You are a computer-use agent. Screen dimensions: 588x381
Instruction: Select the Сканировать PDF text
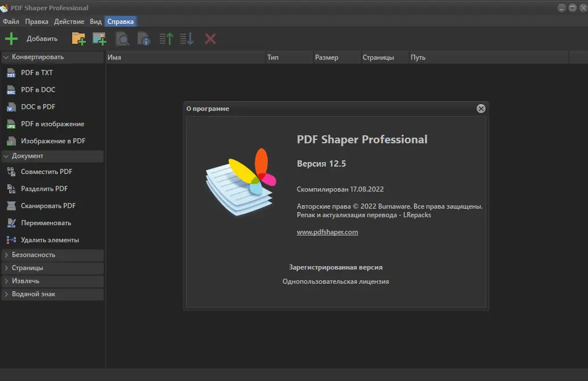click(x=48, y=206)
